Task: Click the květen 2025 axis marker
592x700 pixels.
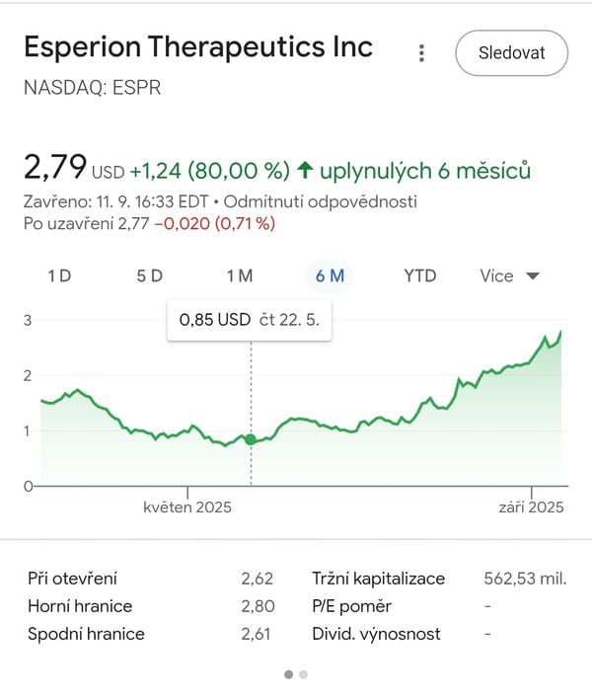Action: tap(187, 506)
